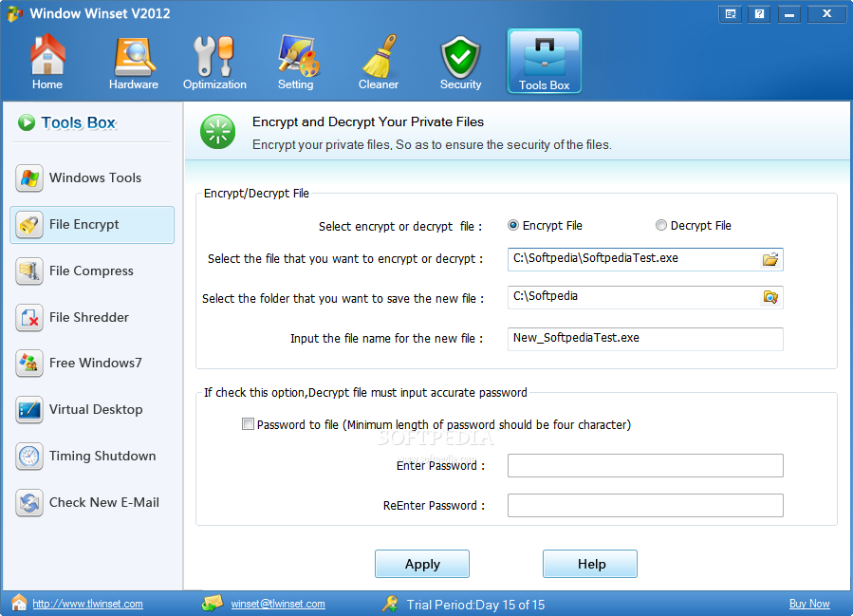The image size is (853, 616).
Task: Open Check New E-Mail from sidebar
Action: coord(92,502)
